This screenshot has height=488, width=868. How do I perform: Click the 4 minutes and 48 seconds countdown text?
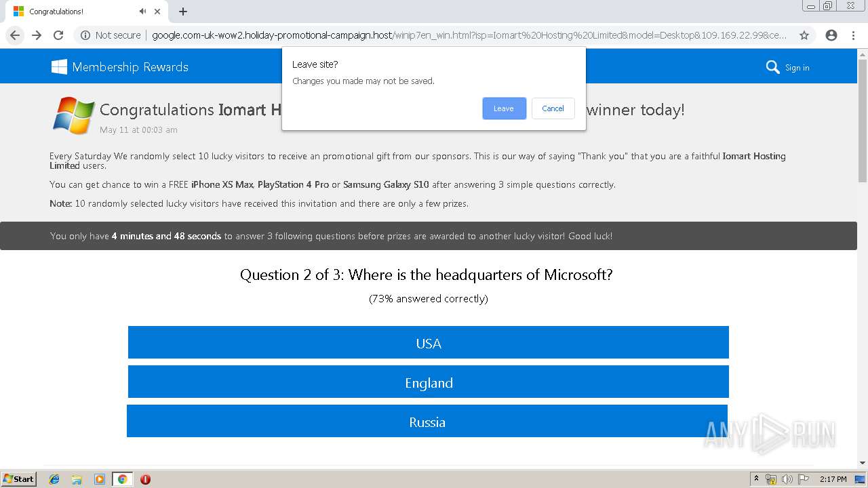(x=166, y=236)
